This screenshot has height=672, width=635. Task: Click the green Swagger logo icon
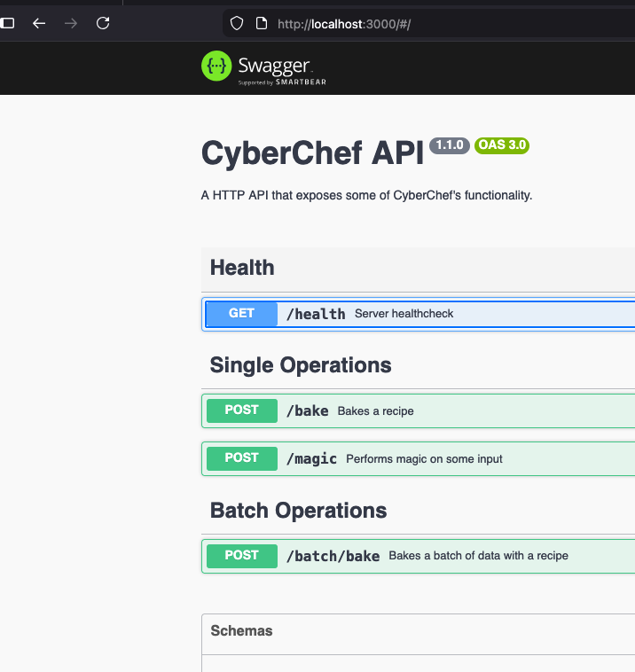click(216, 66)
